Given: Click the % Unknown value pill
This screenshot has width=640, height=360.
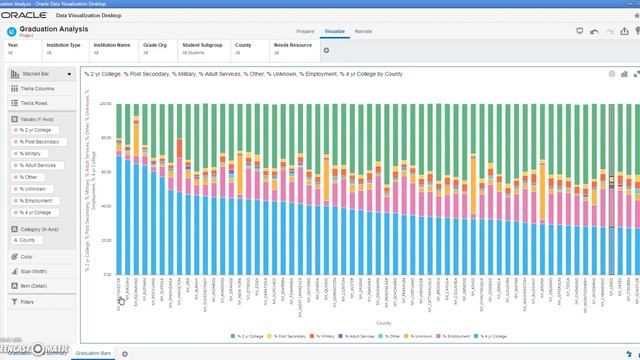Looking at the screenshot, I should coord(33,189).
